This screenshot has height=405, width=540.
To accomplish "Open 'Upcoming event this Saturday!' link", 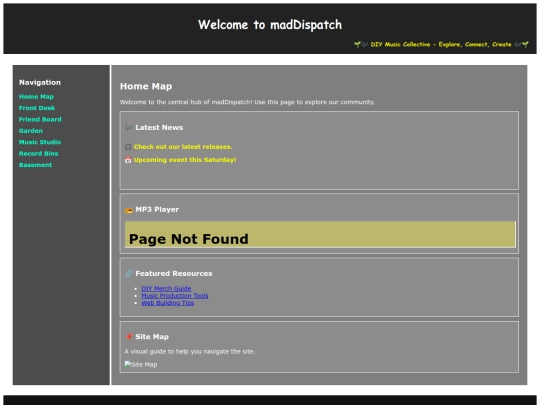I will point(185,160).
